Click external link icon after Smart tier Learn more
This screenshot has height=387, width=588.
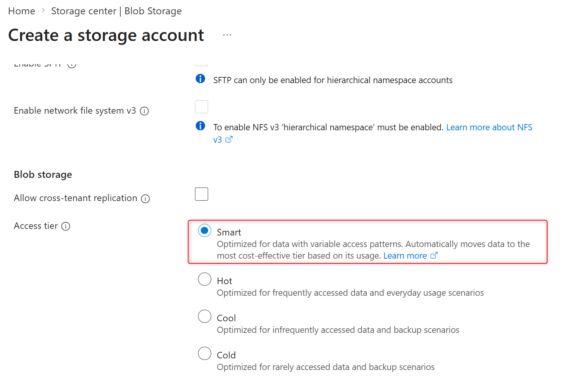(434, 256)
